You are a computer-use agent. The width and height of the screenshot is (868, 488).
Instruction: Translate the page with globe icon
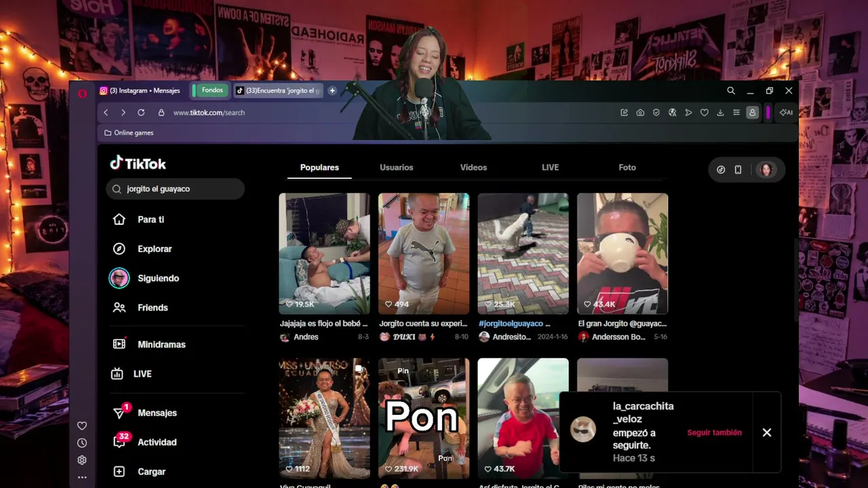tap(673, 113)
